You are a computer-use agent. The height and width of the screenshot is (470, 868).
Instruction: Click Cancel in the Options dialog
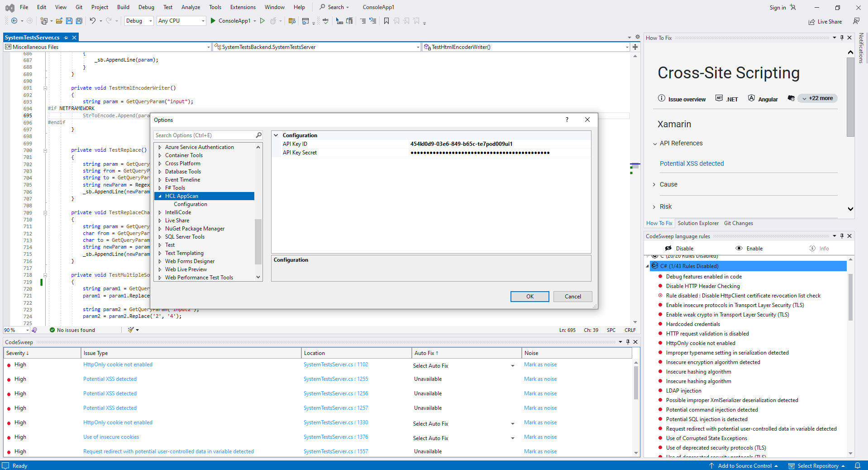573,297
